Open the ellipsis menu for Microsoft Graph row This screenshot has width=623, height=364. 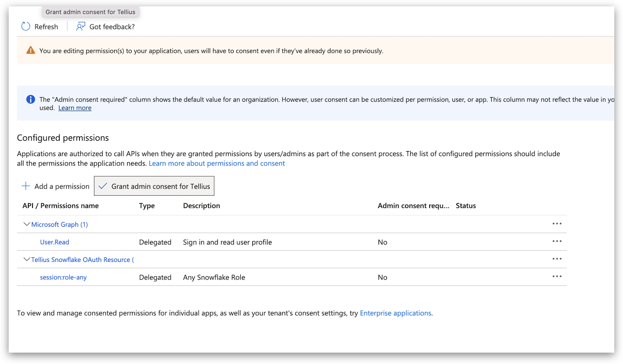click(x=557, y=224)
